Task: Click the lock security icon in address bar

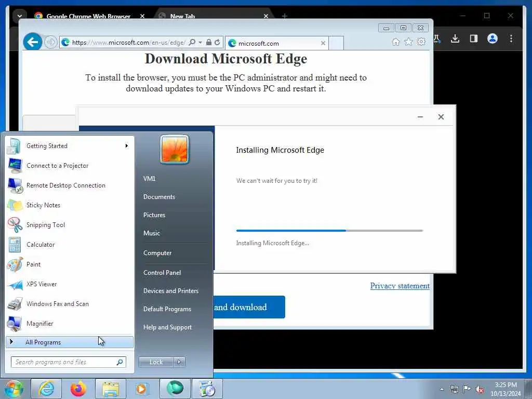Action: [209, 42]
